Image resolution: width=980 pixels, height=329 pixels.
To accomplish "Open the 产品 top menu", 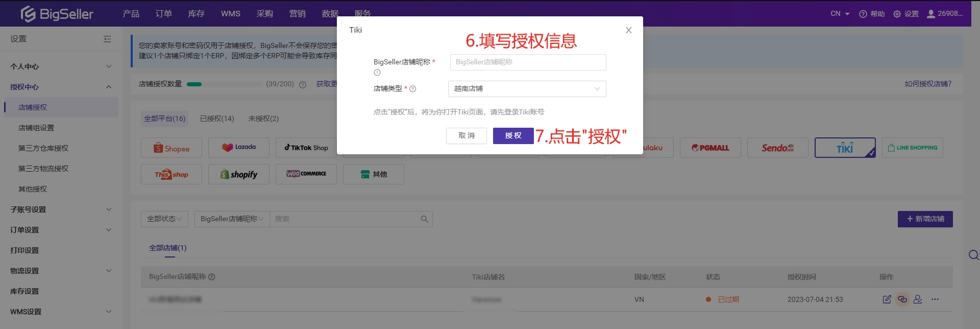I will 131,14.
